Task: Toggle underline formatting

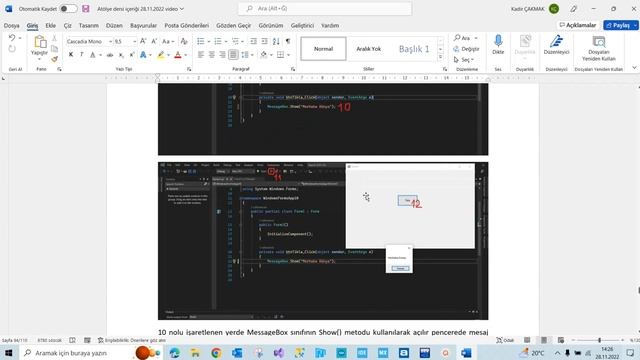Action: click(x=93, y=55)
